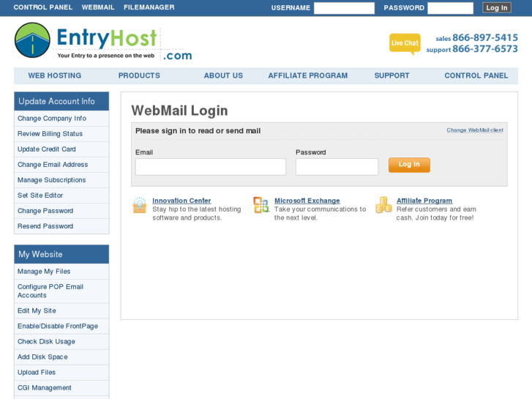Click the Microsoft Exchange icon
Screen dimensions: 532x399
261,205
